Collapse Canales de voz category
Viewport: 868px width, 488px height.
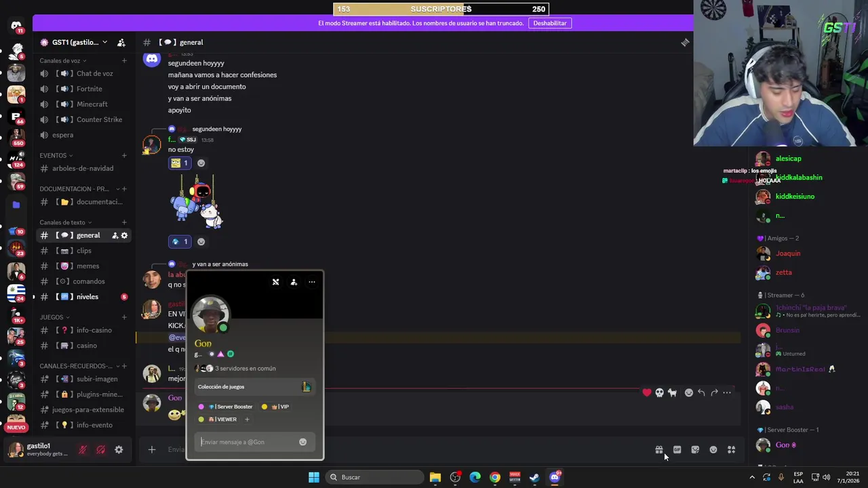(63, 60)
